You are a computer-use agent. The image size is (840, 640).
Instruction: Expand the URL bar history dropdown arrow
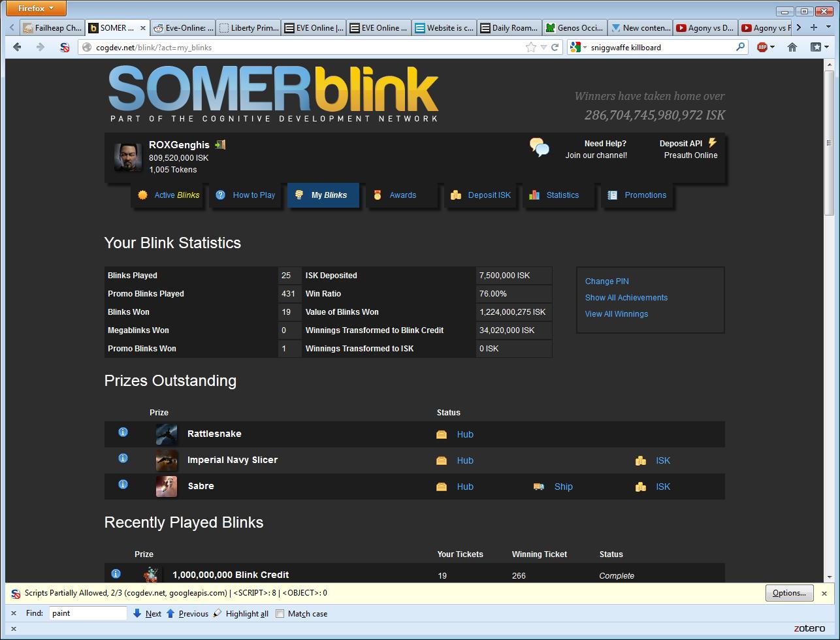pos(543,47)
